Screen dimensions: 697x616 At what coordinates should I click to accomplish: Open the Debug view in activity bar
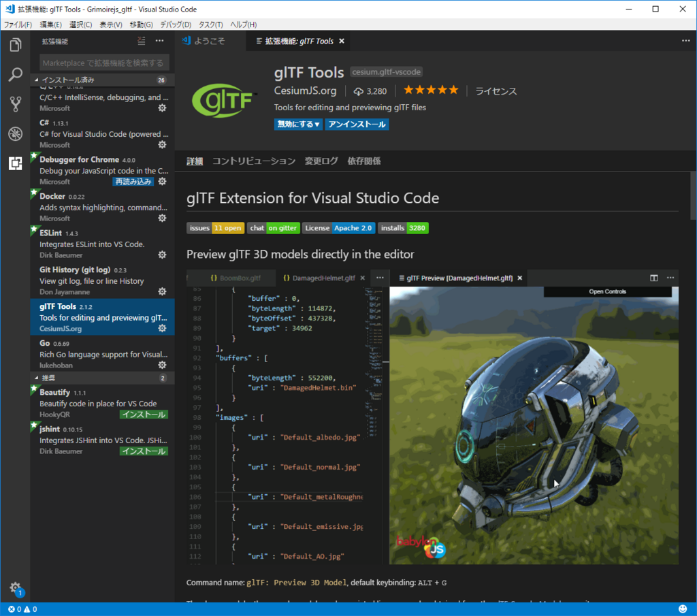click(x=15, y=133)
